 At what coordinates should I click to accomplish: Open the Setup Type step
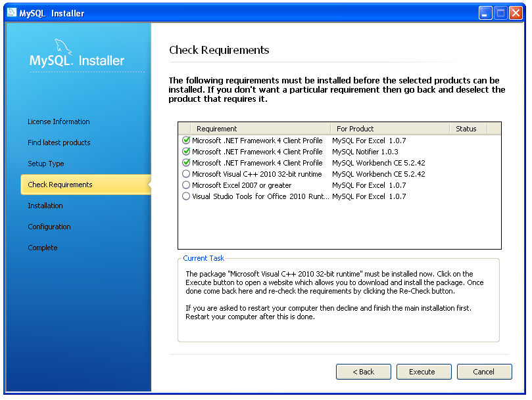point(46,164)
